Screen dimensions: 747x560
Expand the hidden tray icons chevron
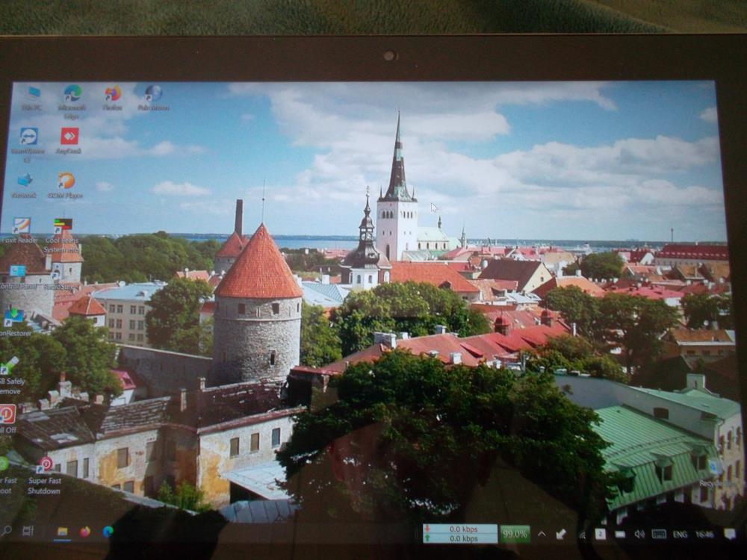[542, 534]
